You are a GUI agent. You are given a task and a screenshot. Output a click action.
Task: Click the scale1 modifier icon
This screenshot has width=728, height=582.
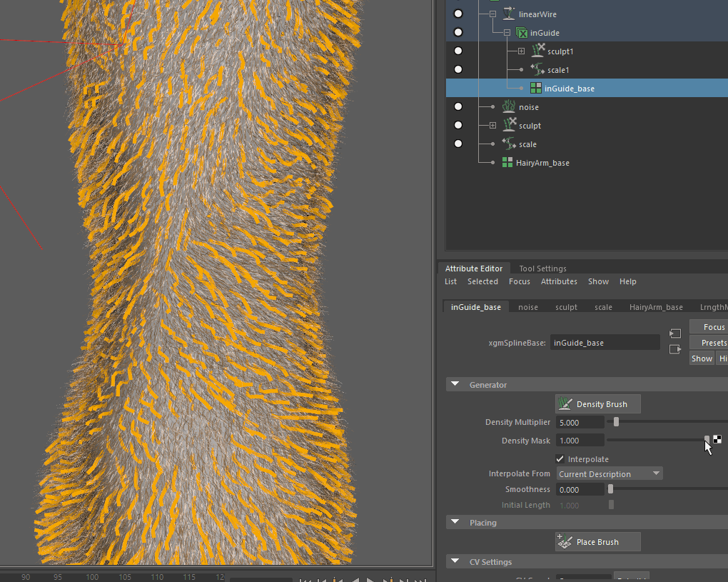537,69
